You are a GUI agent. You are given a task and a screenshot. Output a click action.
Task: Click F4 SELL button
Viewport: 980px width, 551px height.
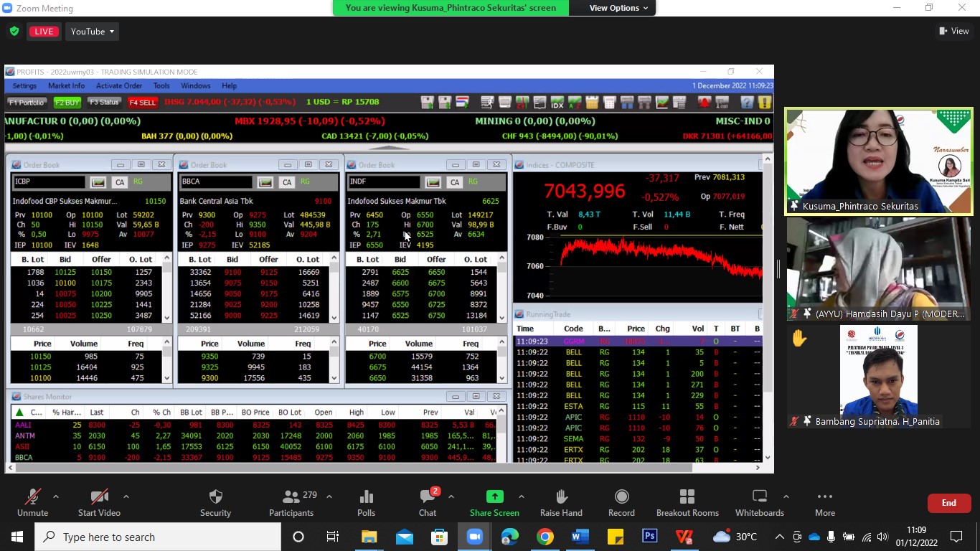click(143, 103)
